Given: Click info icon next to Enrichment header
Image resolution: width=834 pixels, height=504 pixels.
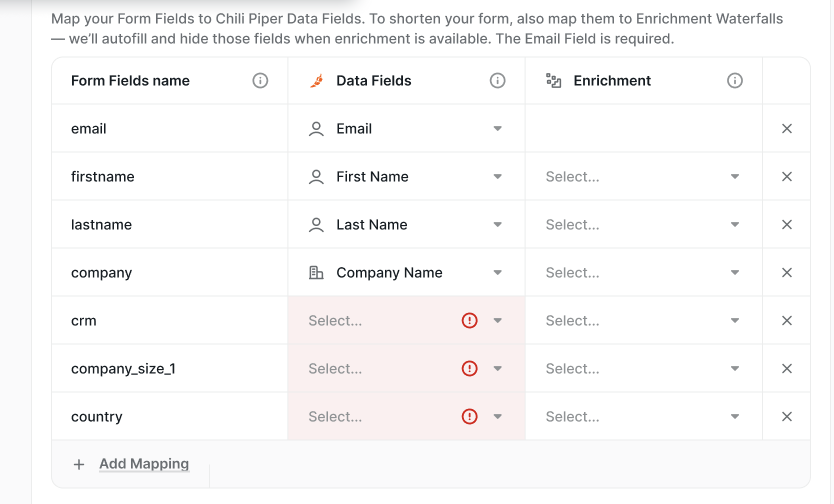Looking at the screenshot, I should pyautogui.click(x=735, y=81).
